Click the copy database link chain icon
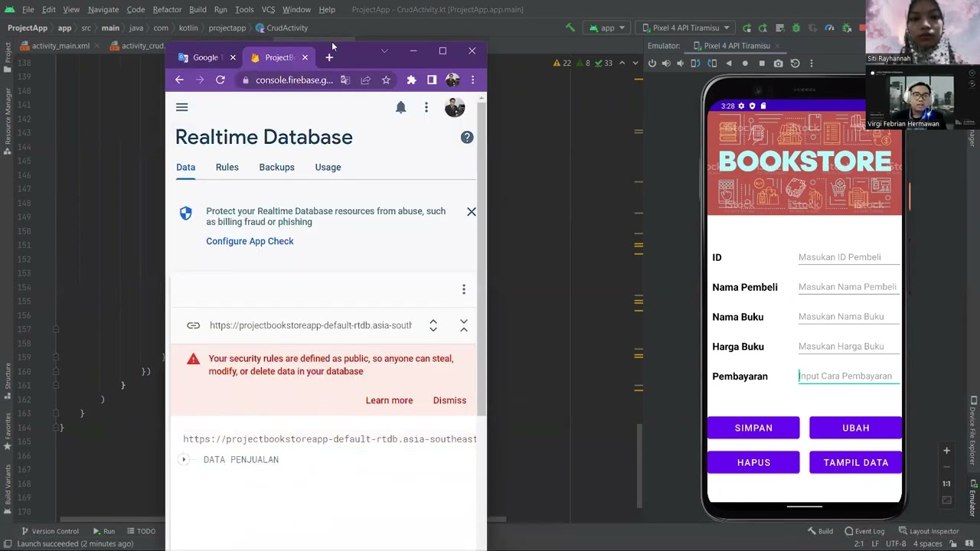The width and height of the screenshot is (980, 551). pyautogui.click(x=193, y=325)
